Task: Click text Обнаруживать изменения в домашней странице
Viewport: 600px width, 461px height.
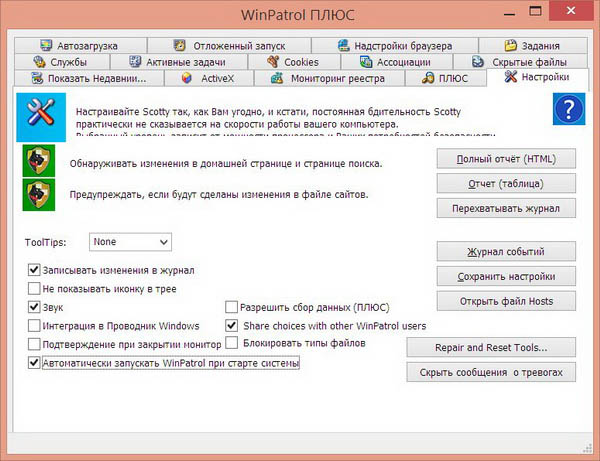Action: tap(226, 164)
